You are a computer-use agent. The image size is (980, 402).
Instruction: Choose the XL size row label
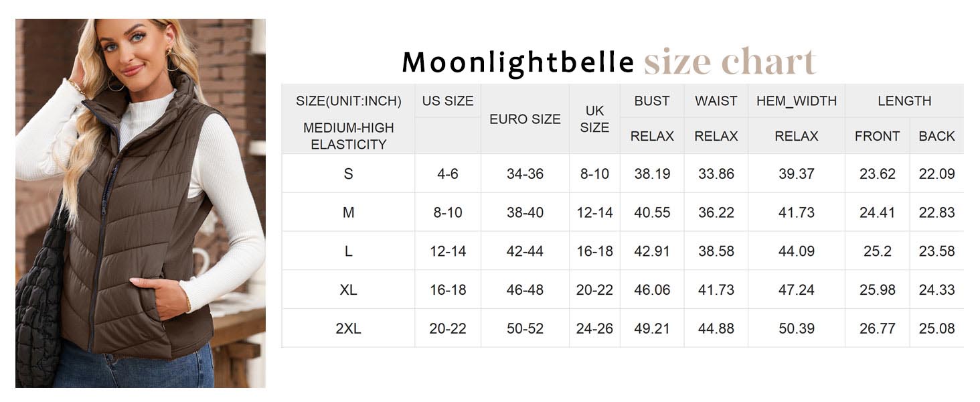click(348, 290)
